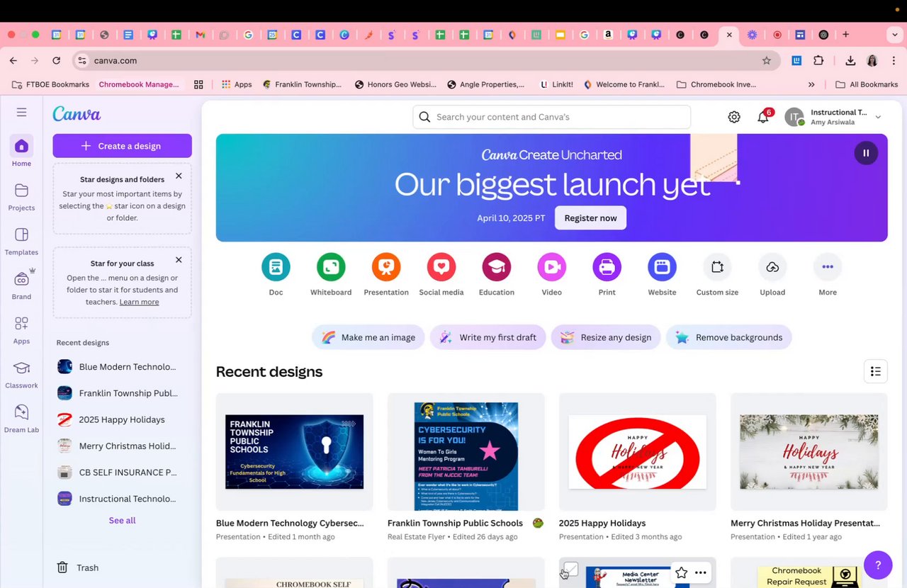Viewport: 907px width, 588px height.
Task: Open more options on Media Center Newsletter
Action: (x=701, y=572)
